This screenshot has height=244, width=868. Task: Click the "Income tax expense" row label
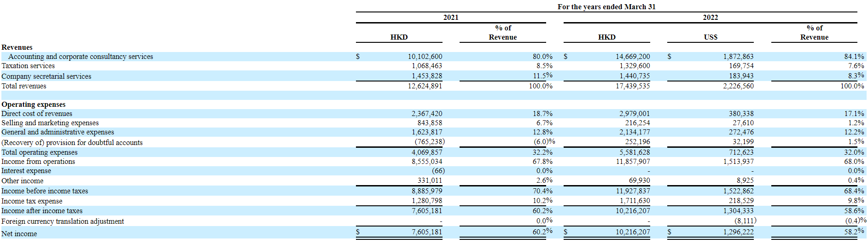[32, 201]
